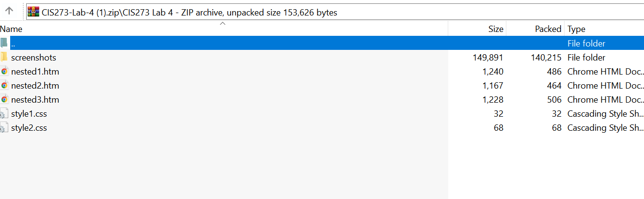Click the Chrome icon beside nested2.htm

[x=4, y=86]
